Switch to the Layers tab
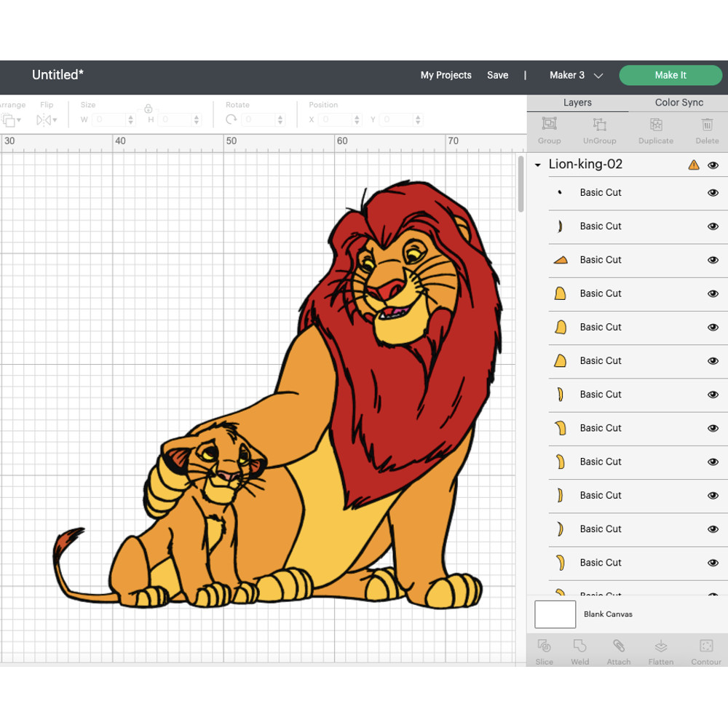Viewport: 728px width, 728px height. click(x=577, y=103)
